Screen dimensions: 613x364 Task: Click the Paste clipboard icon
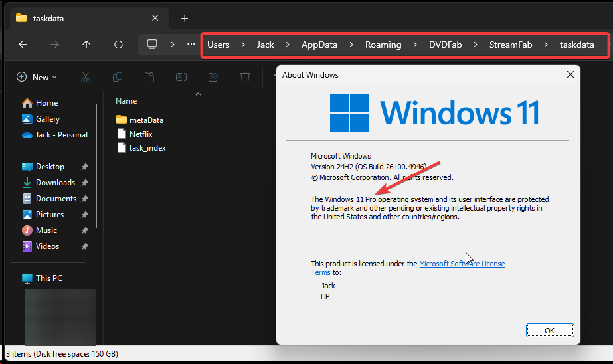149,77
